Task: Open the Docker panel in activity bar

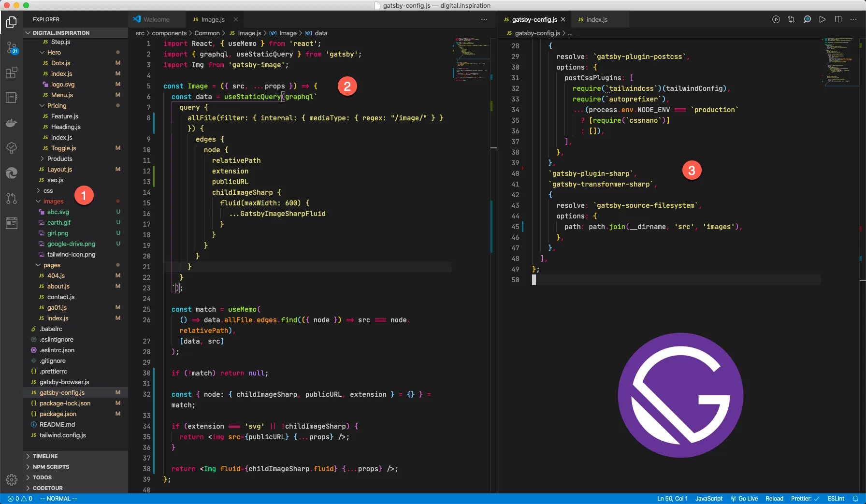Action: click(x=12, y=123)
